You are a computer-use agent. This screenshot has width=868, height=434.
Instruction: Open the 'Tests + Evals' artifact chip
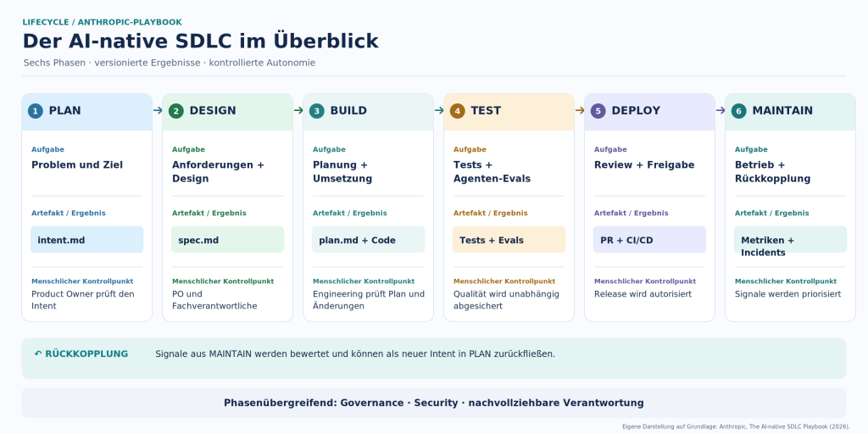coord(509,240)
